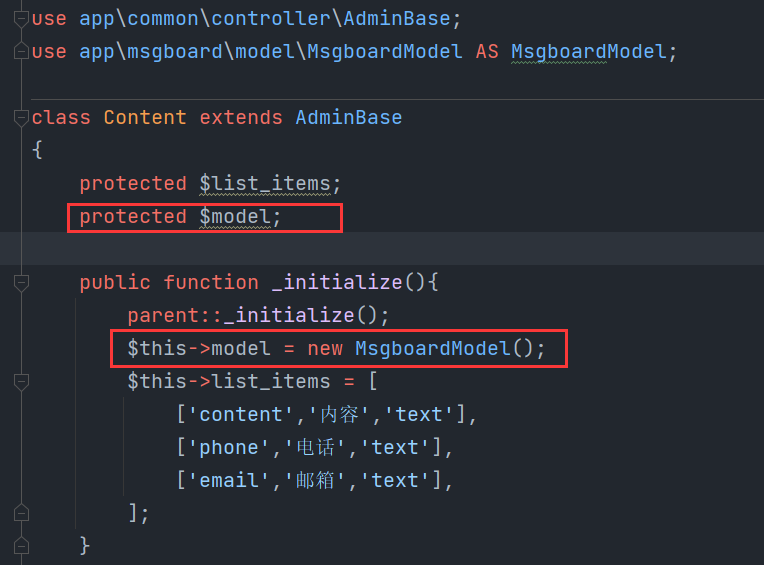
Task: Click the 'email' string in the array
Action: [228, 480]
